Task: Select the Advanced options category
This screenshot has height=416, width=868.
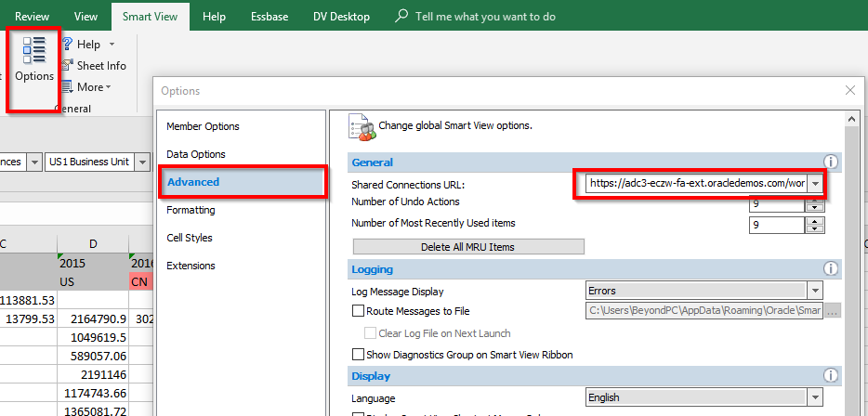Action: (242, 182)
